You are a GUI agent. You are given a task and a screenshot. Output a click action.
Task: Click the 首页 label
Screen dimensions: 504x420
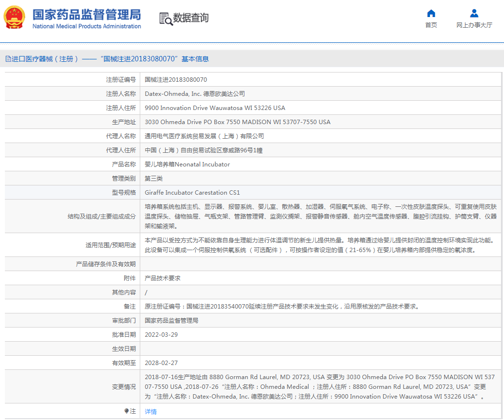431,25
